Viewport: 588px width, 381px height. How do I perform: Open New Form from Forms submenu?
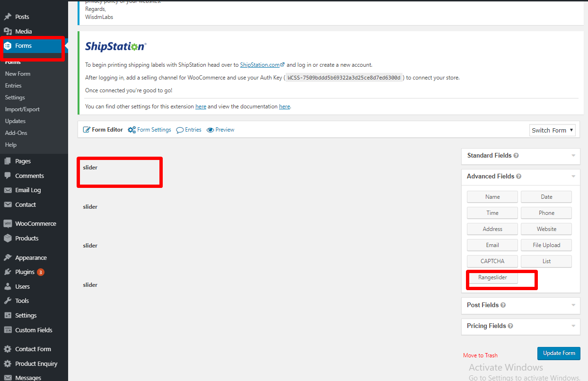click(18, 74)
